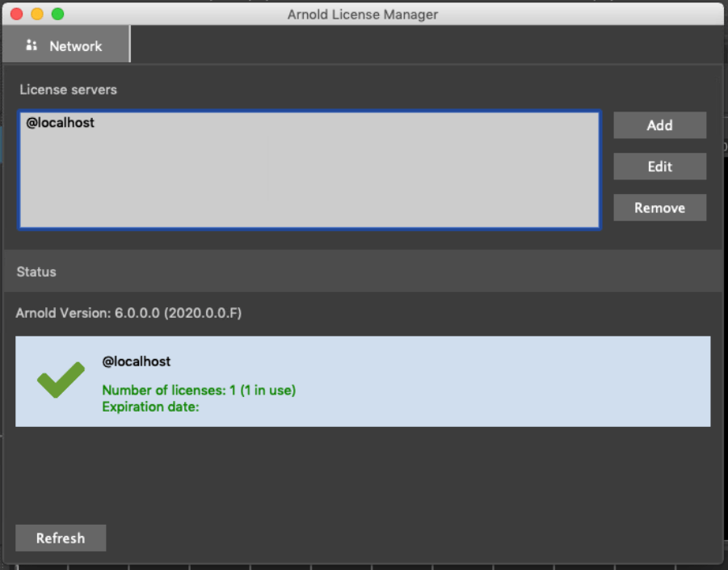Click the Network people icon
The image size is (728, 570).
point(32,45)
